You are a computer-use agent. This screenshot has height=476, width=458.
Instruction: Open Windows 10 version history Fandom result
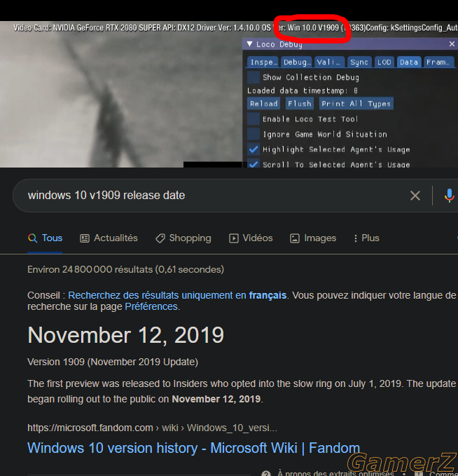click(x=193, y=448)
